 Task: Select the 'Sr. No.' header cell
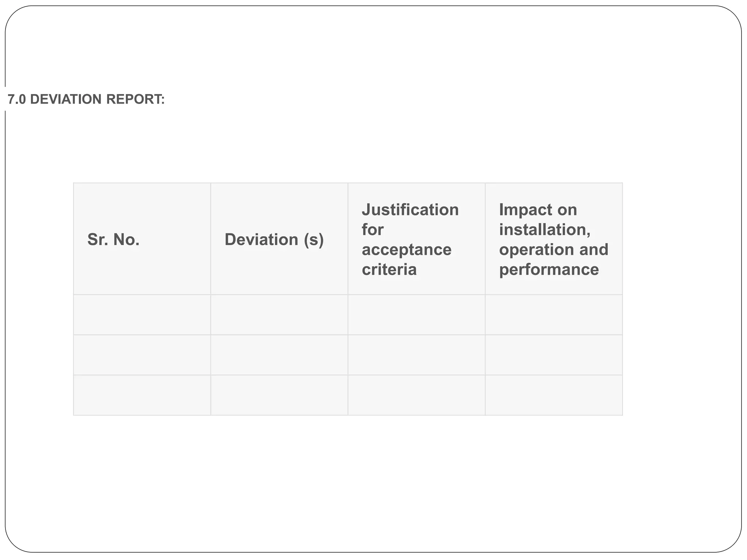(142, 239)
